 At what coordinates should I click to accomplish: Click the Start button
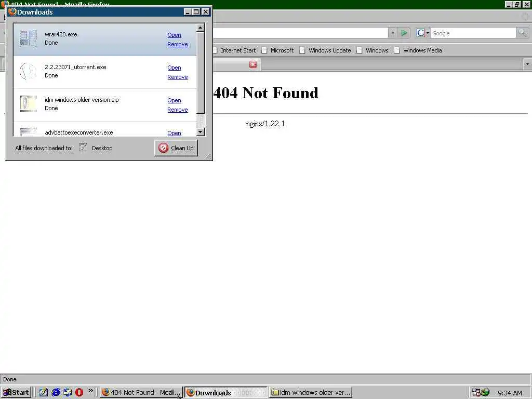point(16,393)
